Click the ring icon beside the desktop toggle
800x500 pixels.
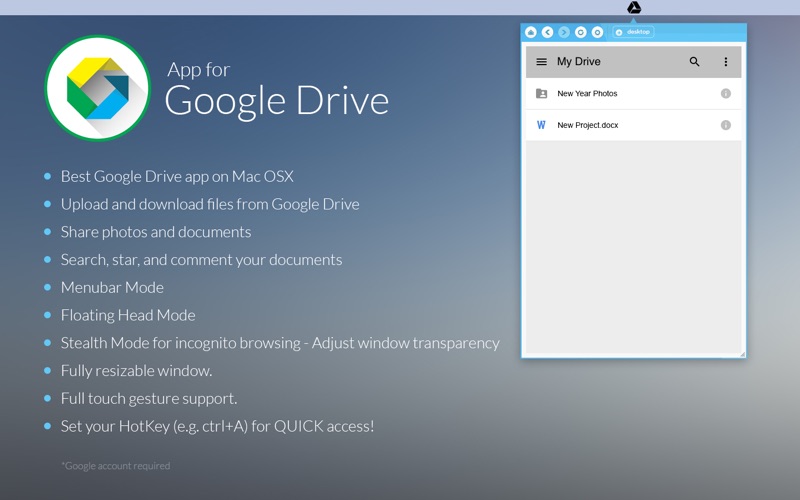[x=597, y=32]
